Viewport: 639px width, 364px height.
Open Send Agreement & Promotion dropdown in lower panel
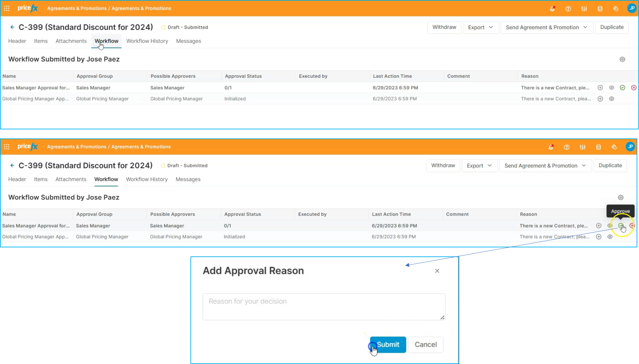click(545, 166)
